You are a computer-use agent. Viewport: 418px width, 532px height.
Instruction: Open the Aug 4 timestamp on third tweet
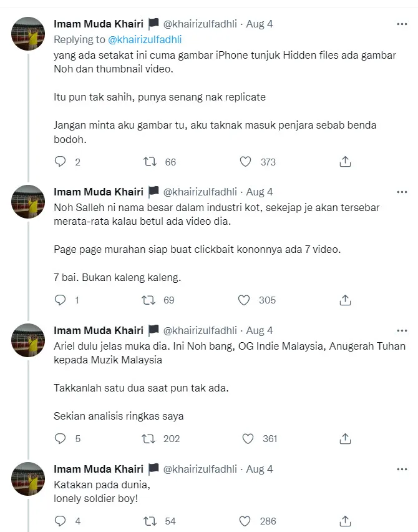(x=260, y=330)
